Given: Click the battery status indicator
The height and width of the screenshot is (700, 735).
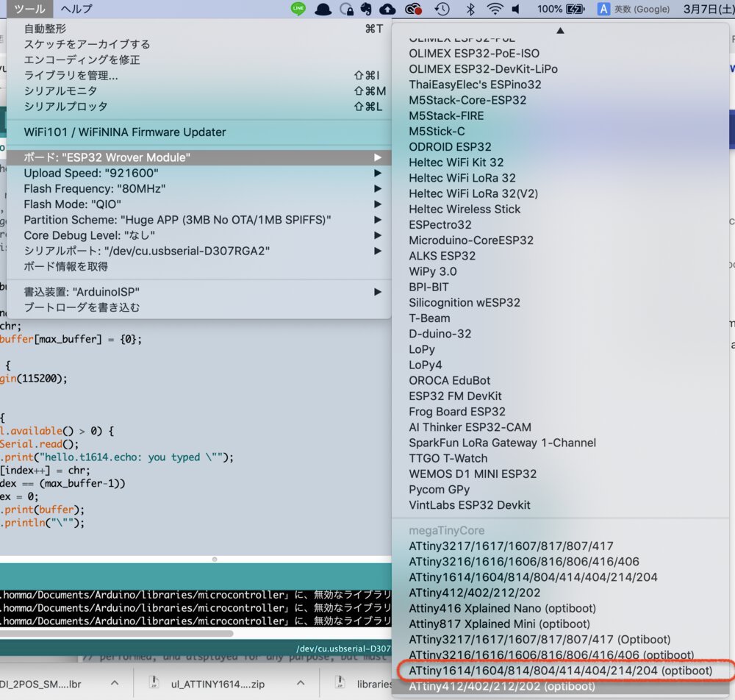Looking at the screenshot, I should tap(561, 9).
